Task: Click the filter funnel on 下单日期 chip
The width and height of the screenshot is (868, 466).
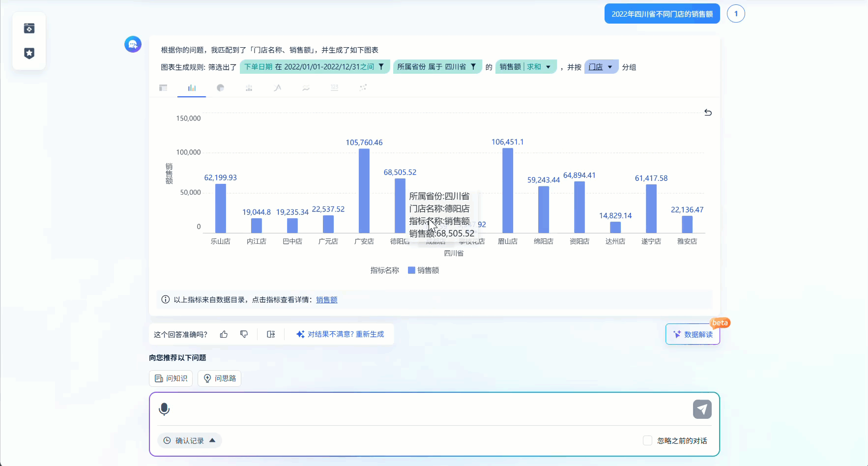Action: 381,67
